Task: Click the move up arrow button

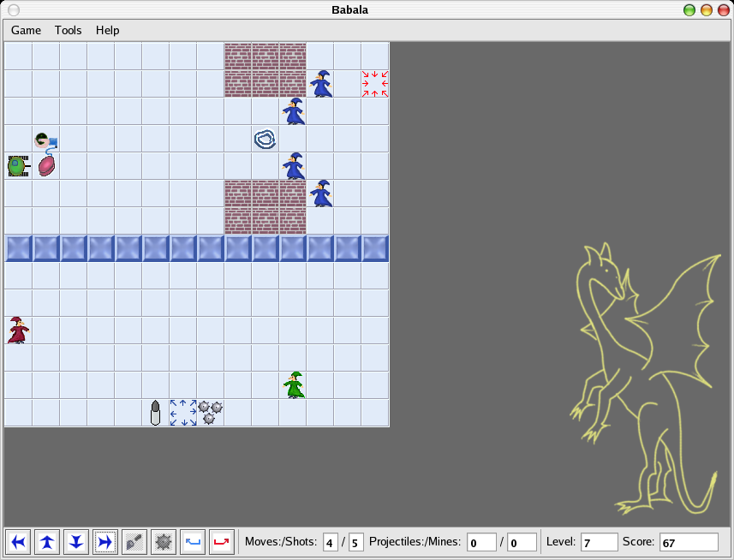Action: tap(47, 542)
